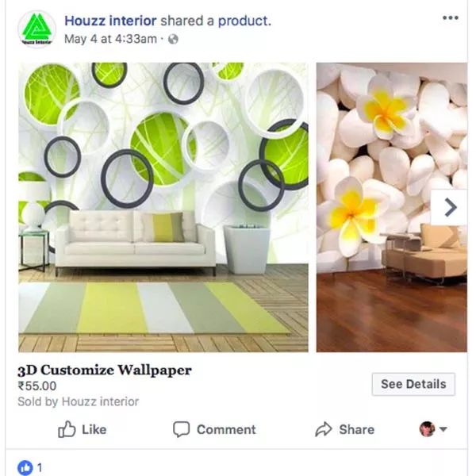Open the three-dot post options menu
The height and width of the screenshot is (476, 476).
(x=451, y=18)
